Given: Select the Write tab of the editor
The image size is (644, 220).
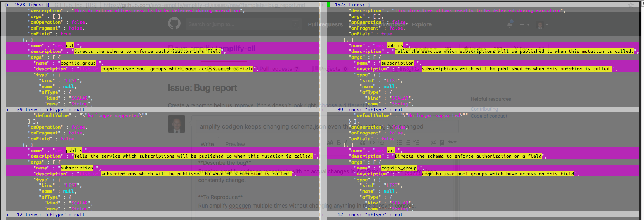Looking at the screenshot, I should [x=207, y=144].
